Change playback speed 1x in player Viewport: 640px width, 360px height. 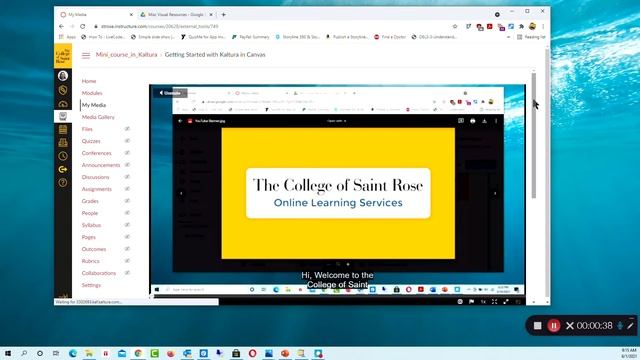click(x=483, y=302)
